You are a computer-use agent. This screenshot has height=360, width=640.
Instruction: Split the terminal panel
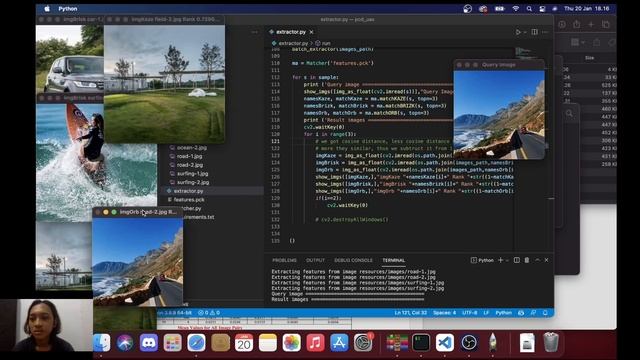[516, 260]
